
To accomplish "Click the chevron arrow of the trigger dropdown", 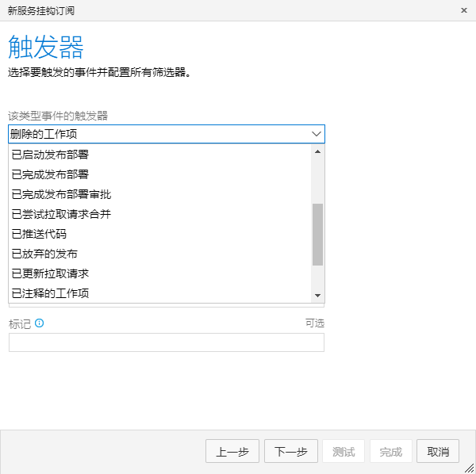I will [x=317, y=134].
